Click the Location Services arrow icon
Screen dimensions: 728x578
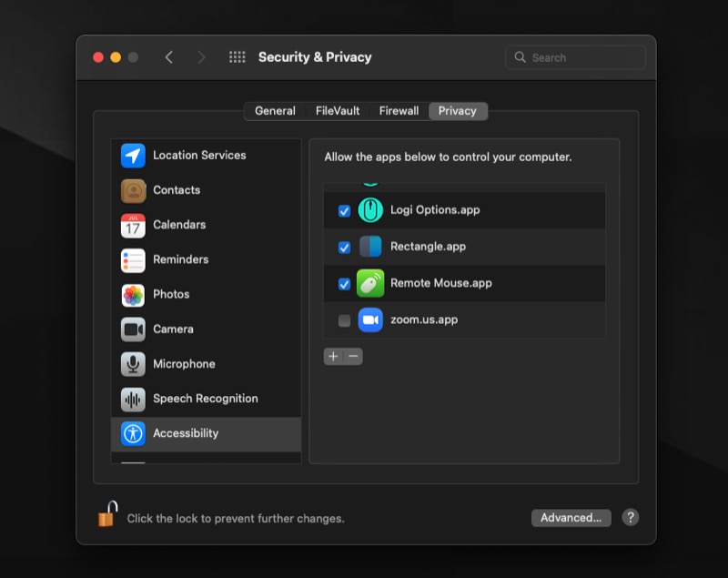click(133, 156)
